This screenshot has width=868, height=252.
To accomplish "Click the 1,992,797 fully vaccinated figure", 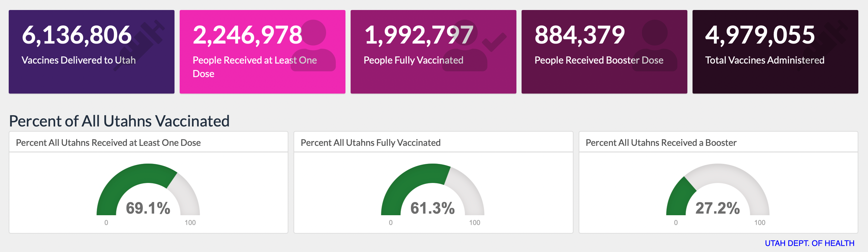I will coord(418,35).
